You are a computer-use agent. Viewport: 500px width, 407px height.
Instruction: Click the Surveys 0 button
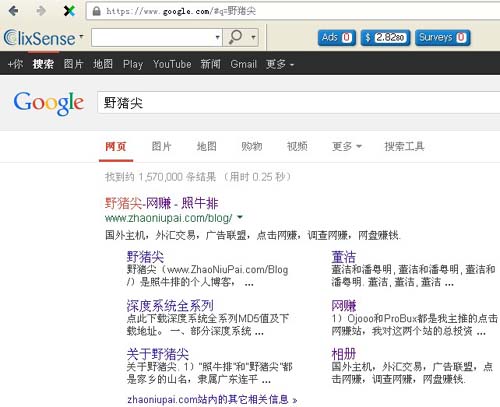tap(443, 37)
